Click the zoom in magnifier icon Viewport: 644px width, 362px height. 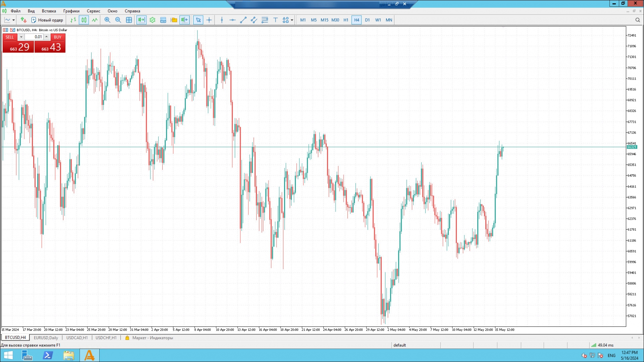pyautogui.click(x=107, y=20)
